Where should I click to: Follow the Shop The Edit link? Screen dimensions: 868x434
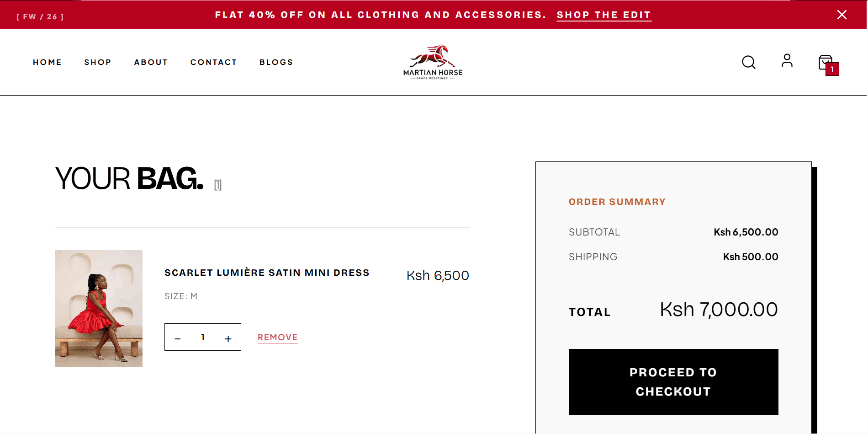pyautogui.click(x=604, y=15)
